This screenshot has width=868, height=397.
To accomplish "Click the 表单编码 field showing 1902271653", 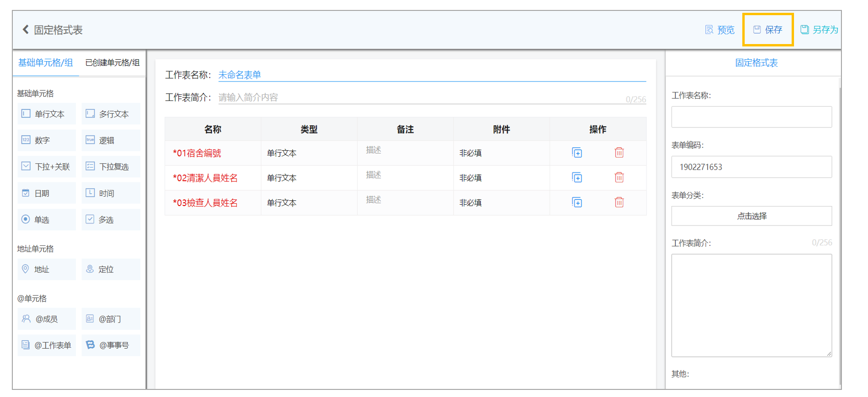I will (x=751, y=167).
